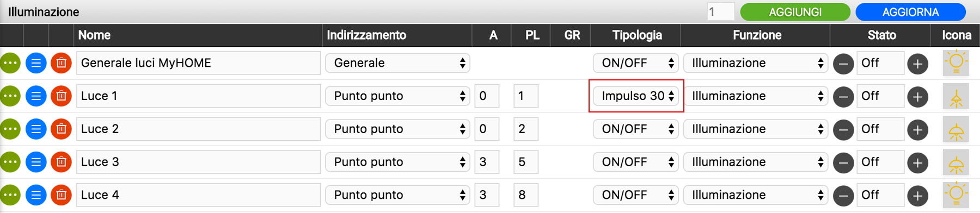Click the chandelier icon of Luce 1
The width and height of the screenshot is (980, 213).
pos(956,96)
